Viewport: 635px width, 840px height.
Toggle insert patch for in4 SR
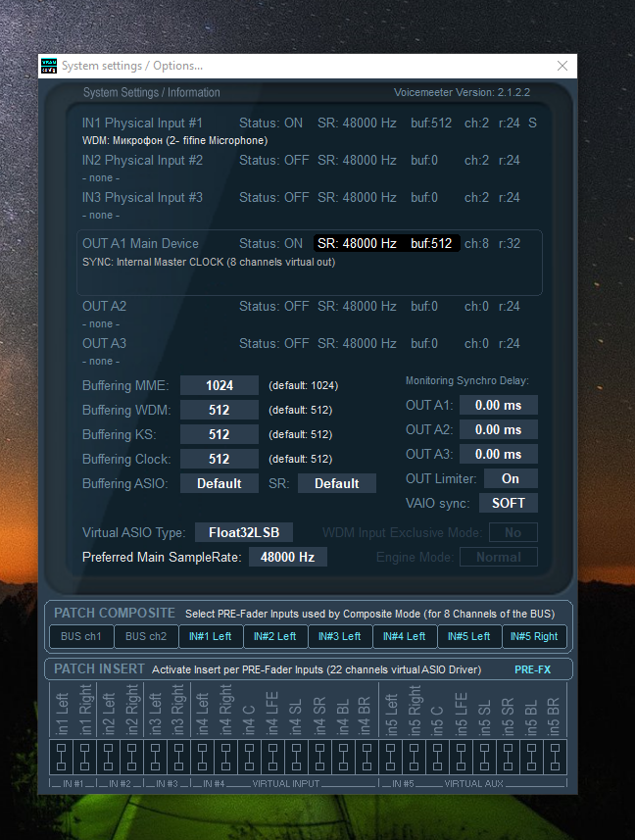(x=320, y=757)
